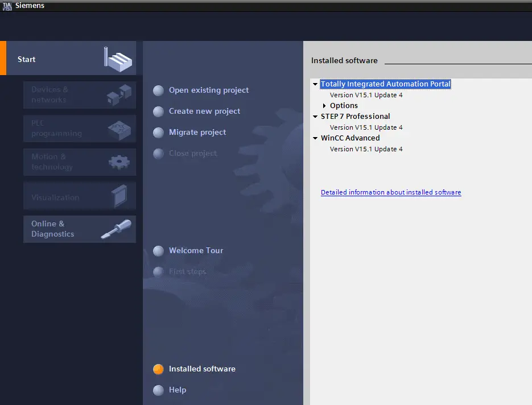Click bullet next to Close project
Image resolution: width=532 pixels, height=405 pixels.
click(x=158, y=154)
